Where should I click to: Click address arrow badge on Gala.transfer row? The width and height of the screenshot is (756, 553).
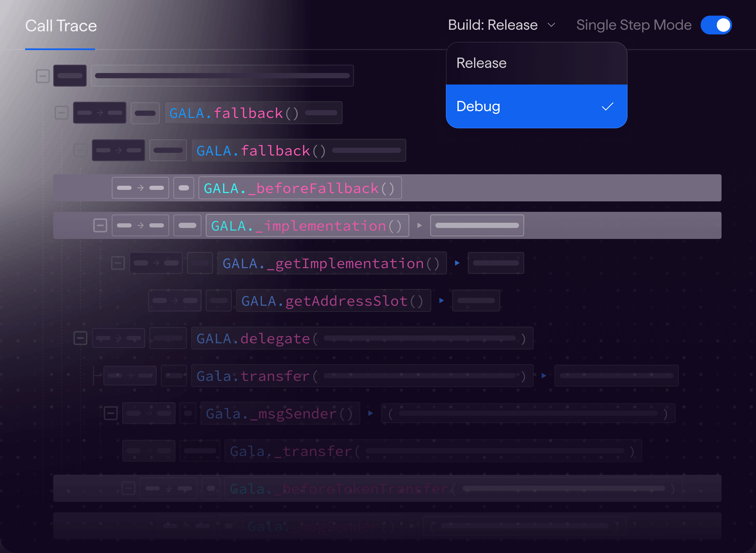tap(130, 376)
